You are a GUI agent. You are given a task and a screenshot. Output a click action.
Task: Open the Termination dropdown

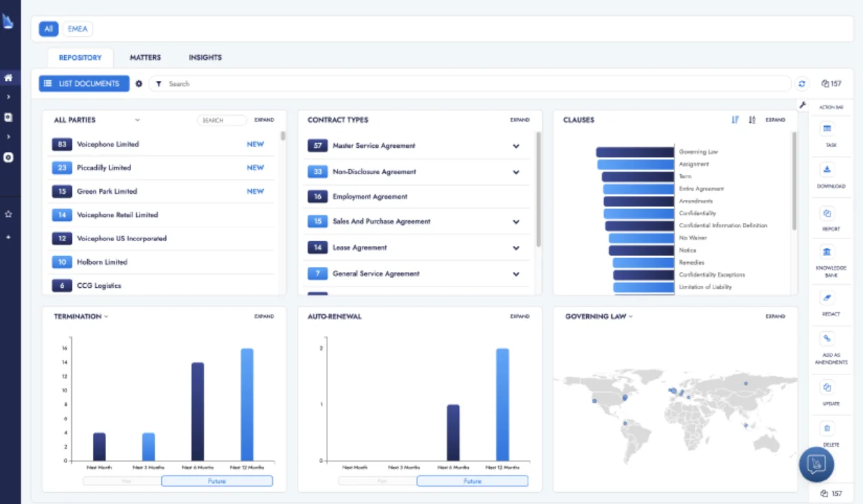pos(106,316)
